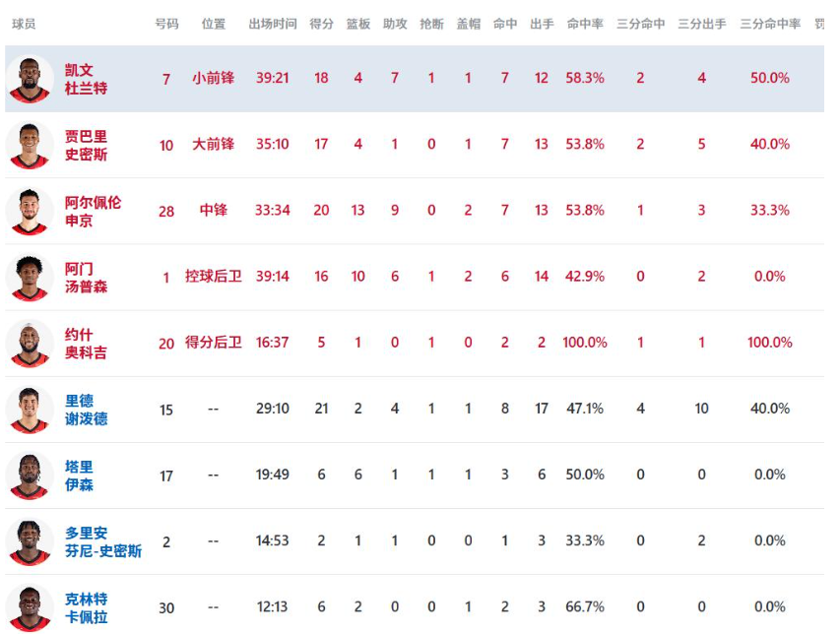Click the 篮板 column header

tap(358, 24)
